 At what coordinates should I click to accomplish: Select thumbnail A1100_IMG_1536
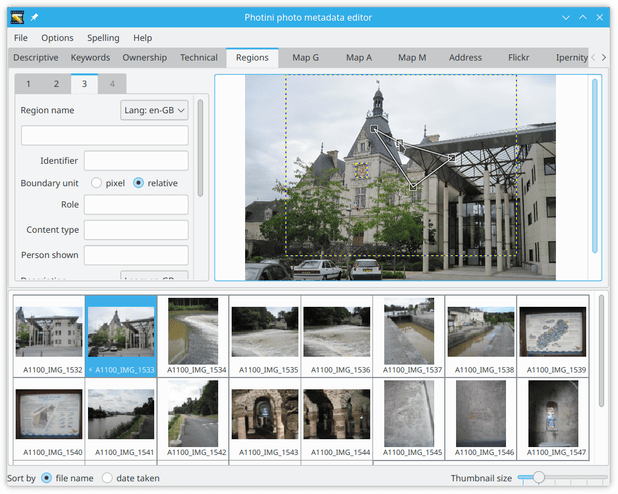tap(337, 336)
